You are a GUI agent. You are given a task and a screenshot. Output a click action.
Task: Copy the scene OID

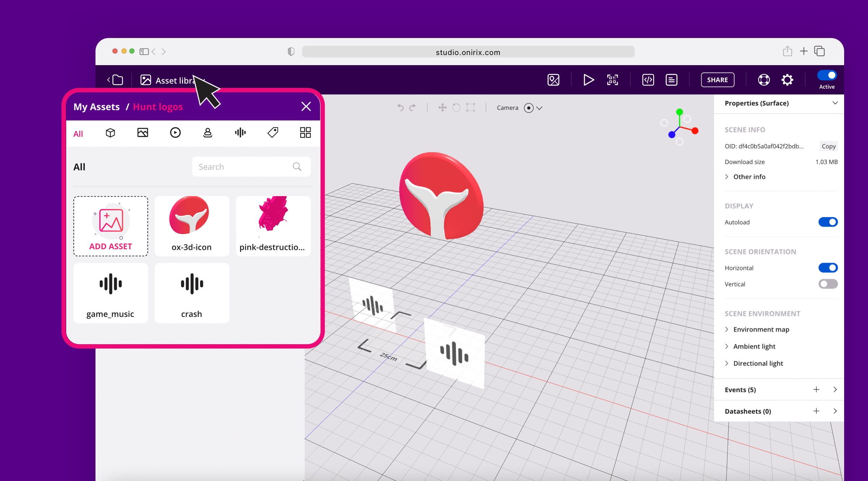pos(828,146)
